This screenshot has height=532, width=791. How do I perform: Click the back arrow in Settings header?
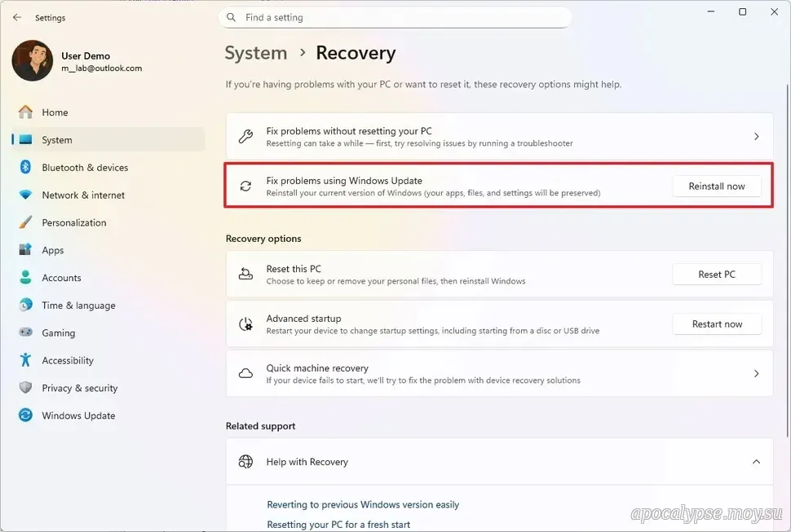pyautogui.click(x=17, y=18)
